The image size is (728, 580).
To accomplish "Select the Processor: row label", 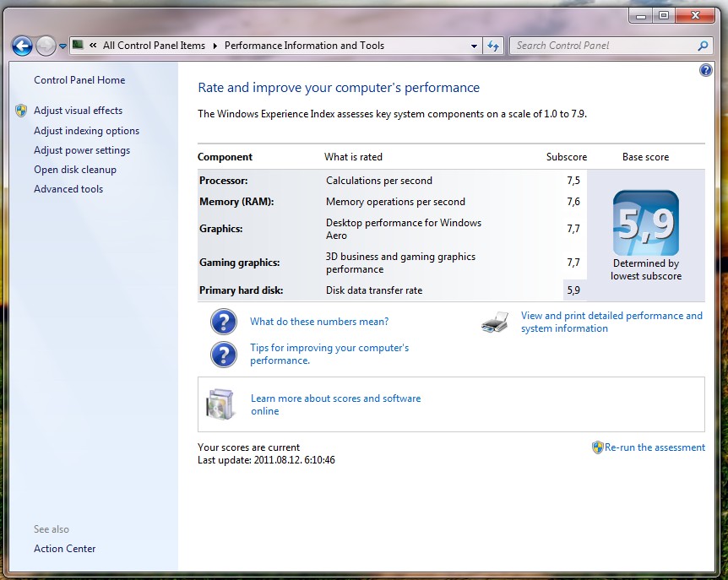I will tap(223, 181).
